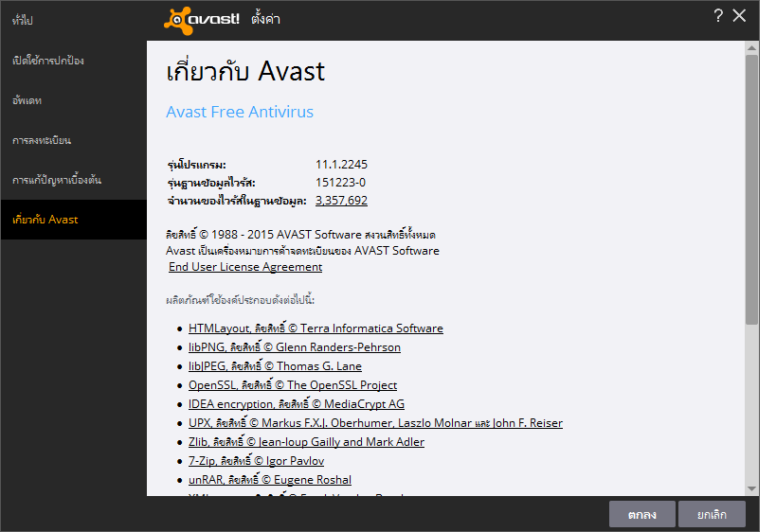
Task: Click program version 11.1.2245
Action: [x=341, y=164]
